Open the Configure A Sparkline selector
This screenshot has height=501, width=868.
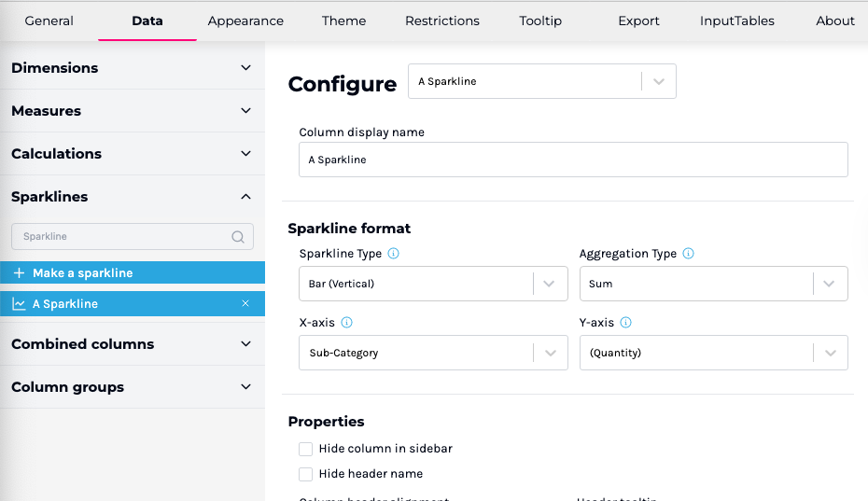point(541,82)
